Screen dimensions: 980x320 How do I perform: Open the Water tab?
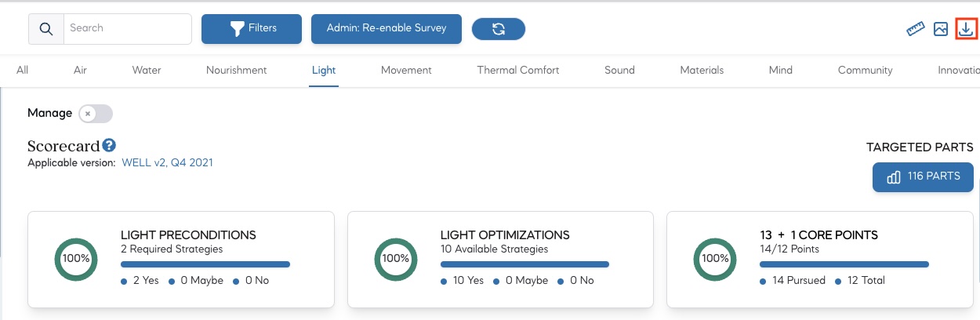(147, 70)
